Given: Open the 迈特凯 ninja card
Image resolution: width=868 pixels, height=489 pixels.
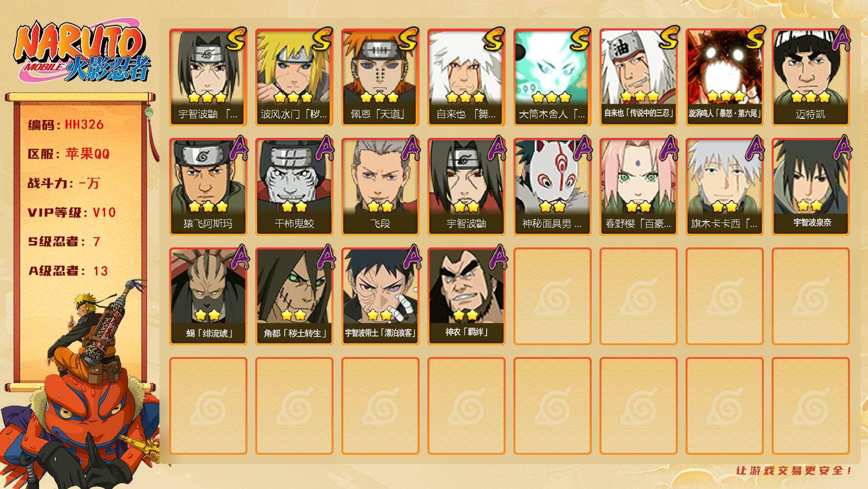Looking at the screenshot, I should [810, 77].
